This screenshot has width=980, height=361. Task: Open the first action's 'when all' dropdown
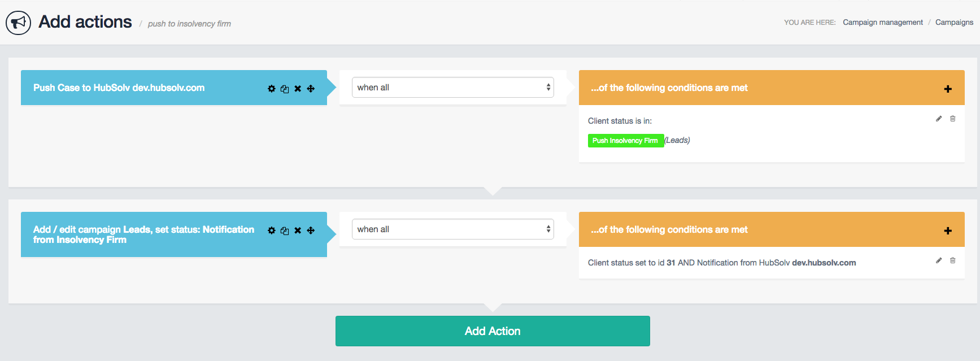452,88
